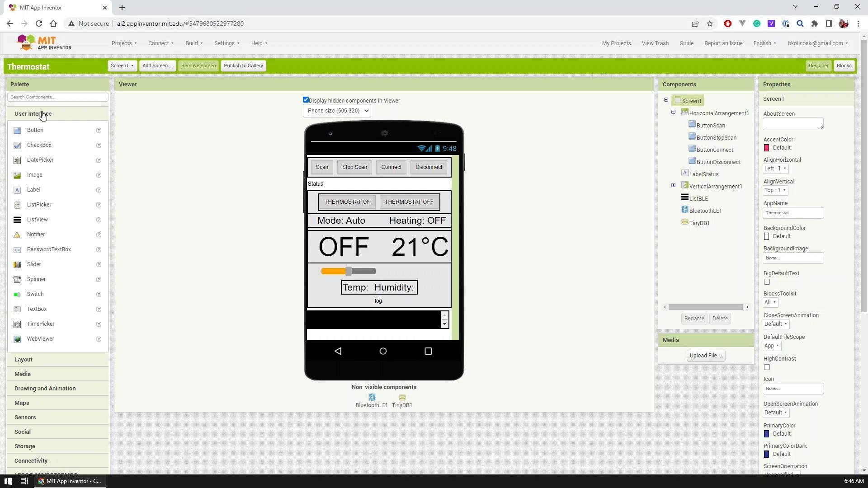The height and width of the screenshot is (488, 868).
Task: Enable the HighContrast checkbox
Action: pos(767,367)
